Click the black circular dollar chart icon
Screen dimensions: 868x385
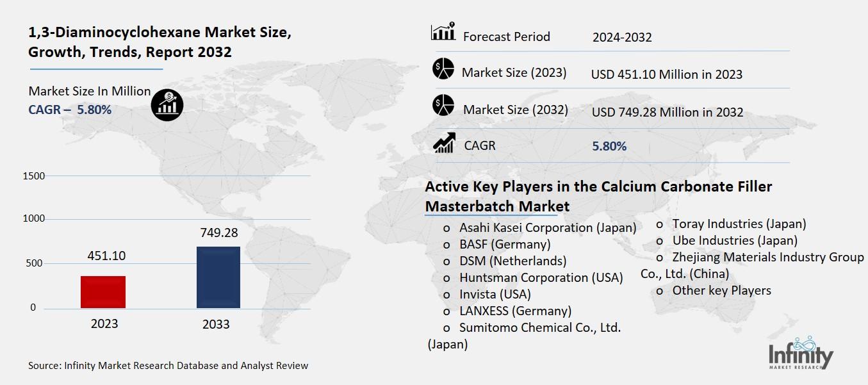(167, 104)
